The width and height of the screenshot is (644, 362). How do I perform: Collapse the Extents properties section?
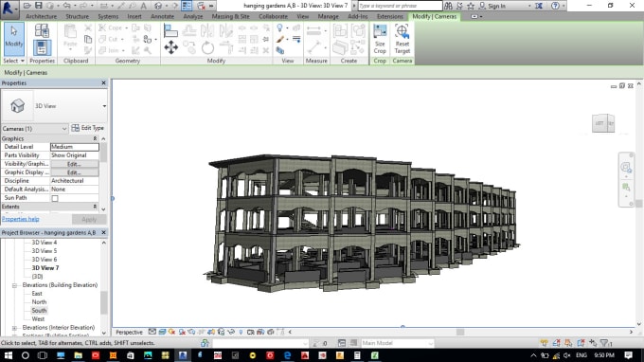pyautogui.click(x=95, y=207)
